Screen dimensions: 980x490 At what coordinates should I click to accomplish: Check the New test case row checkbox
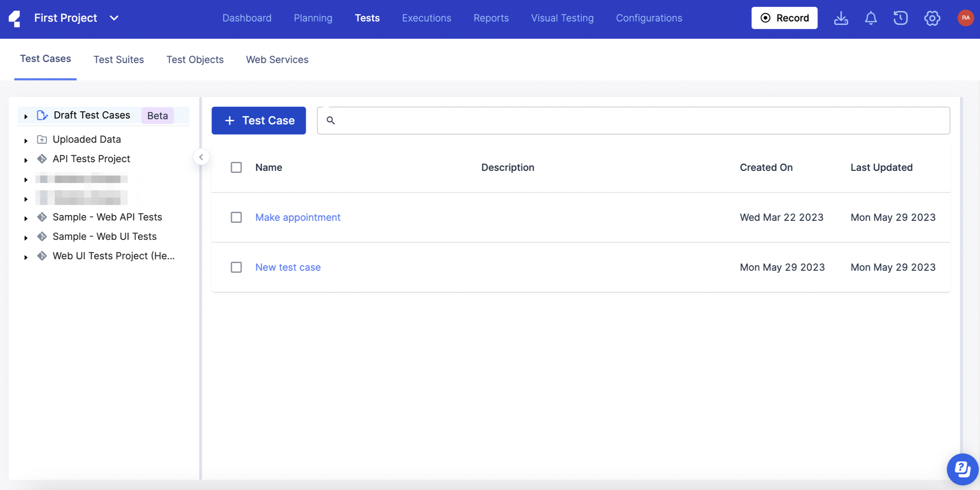[x=236, y=267]
